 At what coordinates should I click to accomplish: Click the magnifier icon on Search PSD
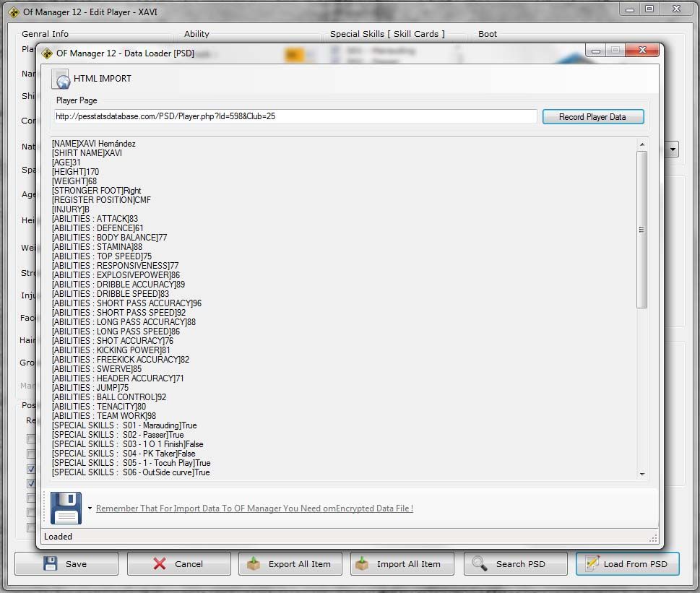(478, 564)
